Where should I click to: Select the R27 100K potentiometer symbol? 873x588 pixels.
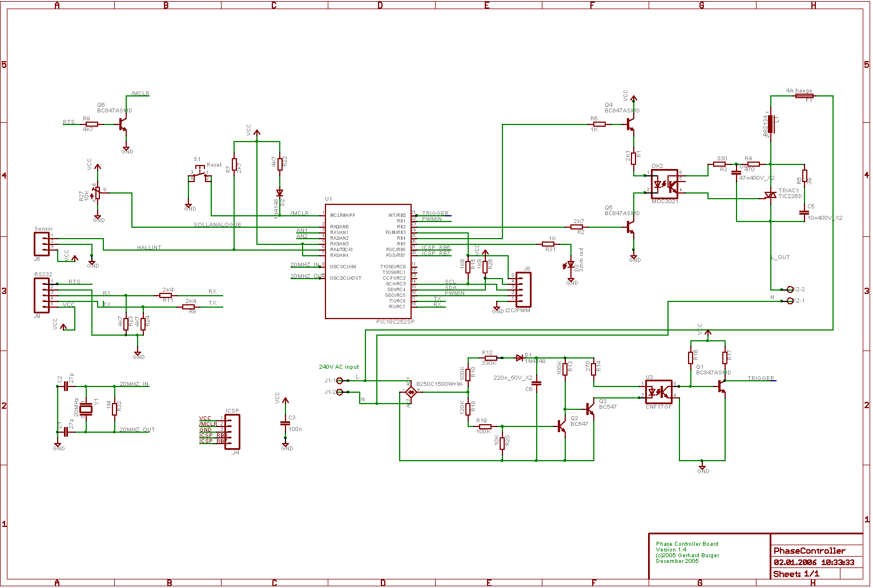tap(97, 194)
